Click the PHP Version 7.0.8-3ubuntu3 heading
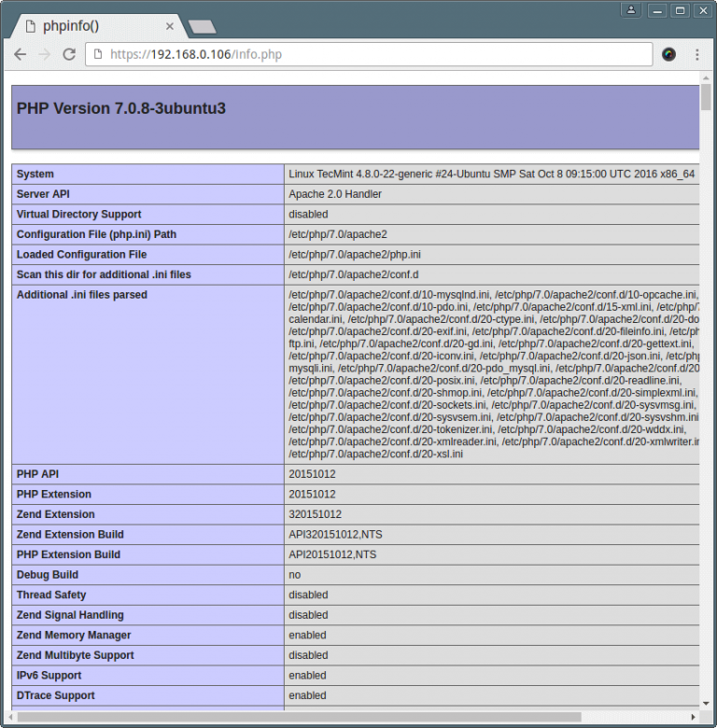This screenshot has width=717, height=728. (121, 109)
